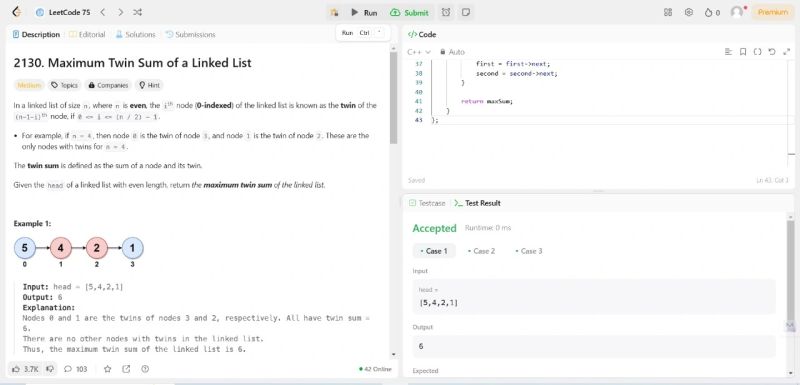Click the Code panel header
The width and height of the screenshot is (800, 385).
point(422,34)
